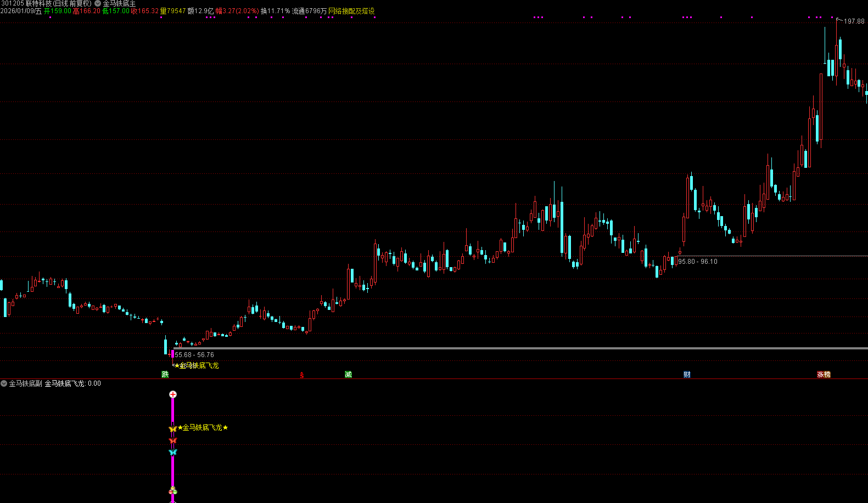Select the 197.88 peak price label

point(854,21)
